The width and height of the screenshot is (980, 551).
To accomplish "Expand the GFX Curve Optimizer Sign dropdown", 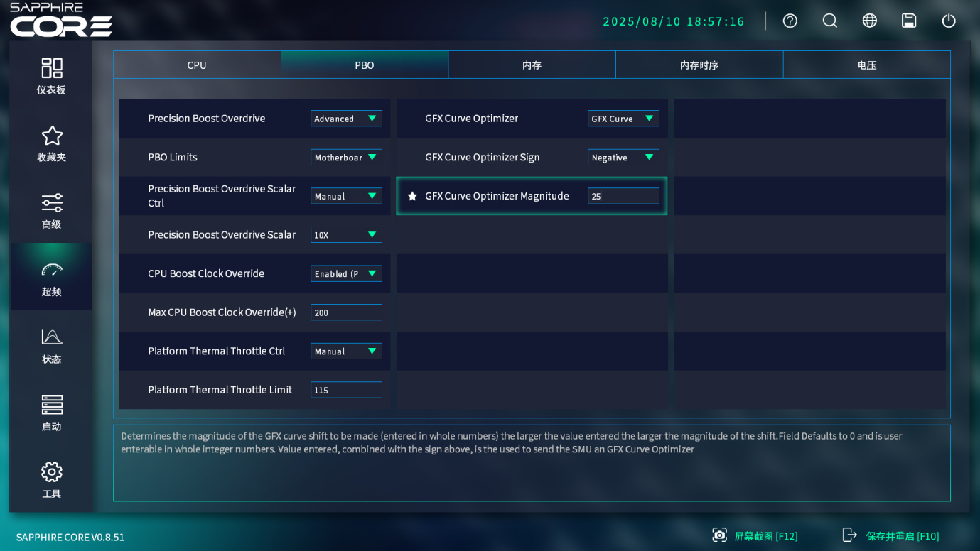I will click(623, 158).
